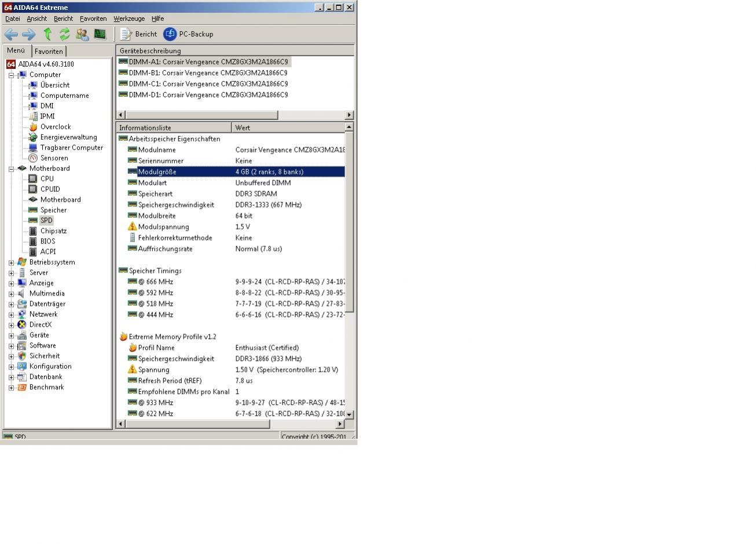Click the information list vertical scrollbar thumb

[x=349, y=222]
